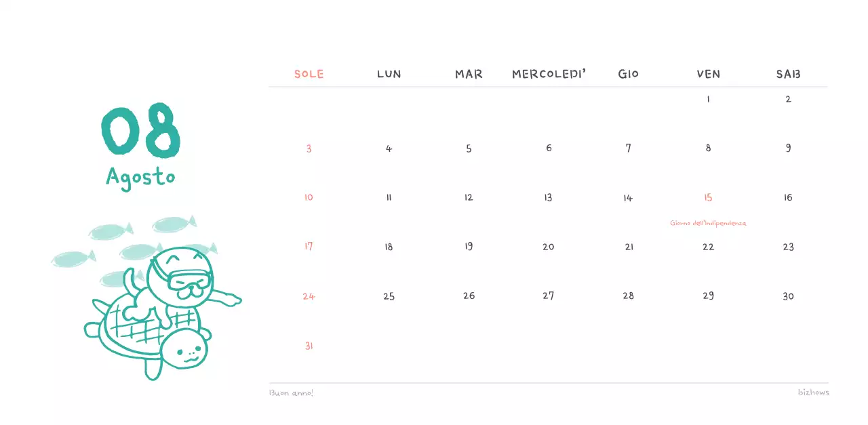Select the MERCOLEDI' column header
Screen dimensions: 868x425
549,74
